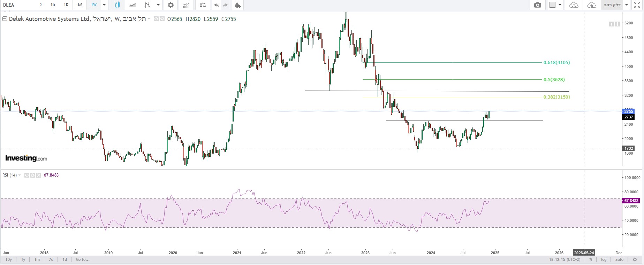
Task: Load a saved chart from the cloud
Action: tap(574, 5)
